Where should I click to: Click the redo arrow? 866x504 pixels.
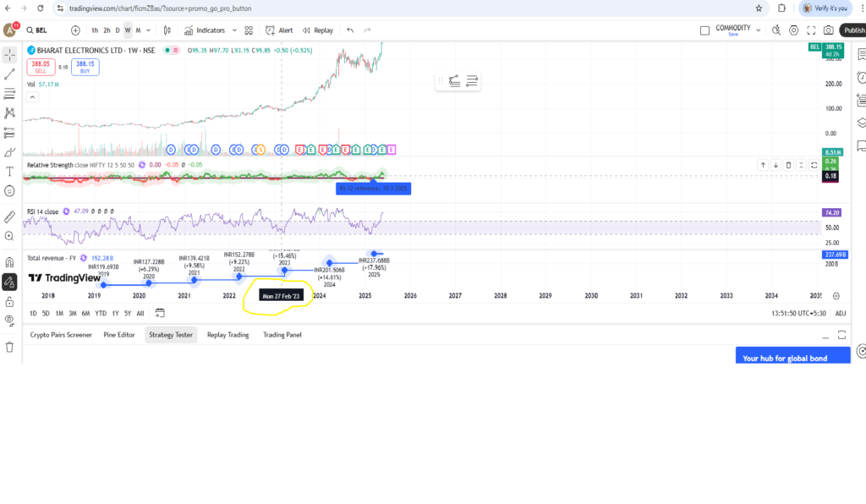coord(367,30)
